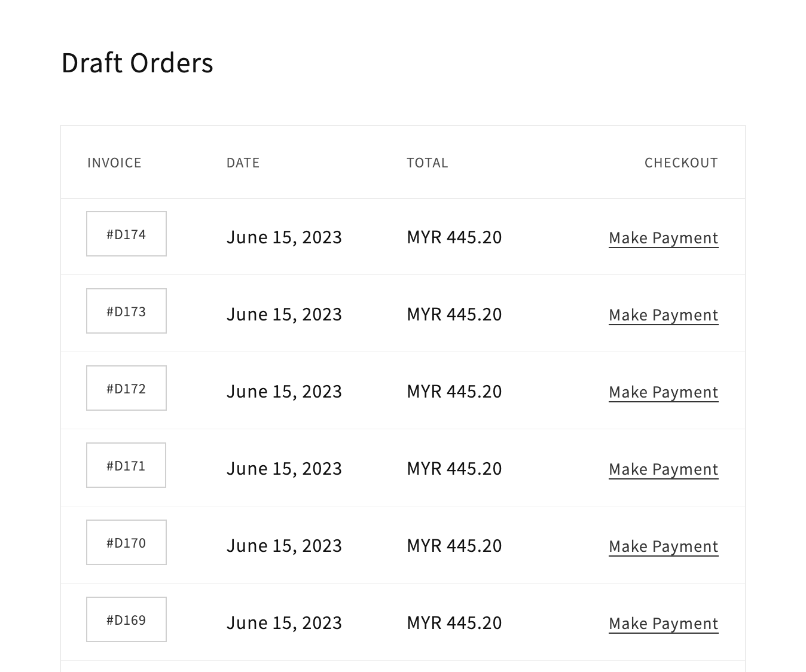This screenshot has height=672, width=806.
Task: Click Make Payment for invoice #D172
Action: [x=663, y=392]
